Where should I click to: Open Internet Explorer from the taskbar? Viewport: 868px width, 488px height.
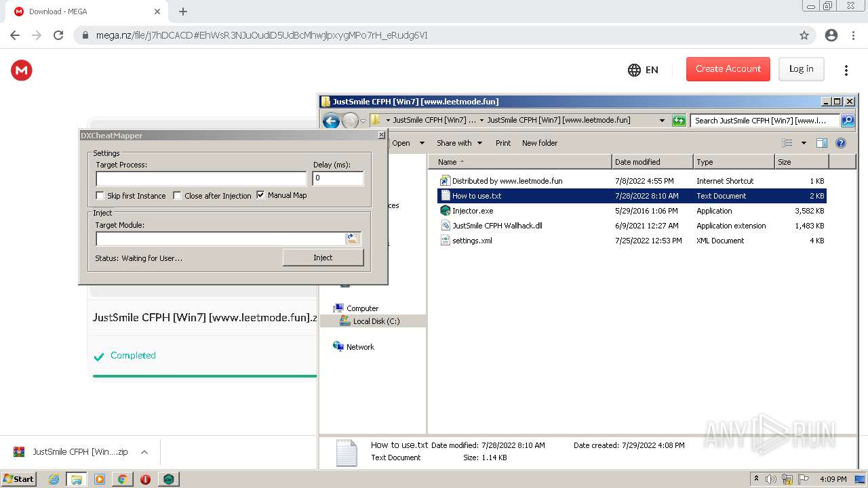[54, 479]
